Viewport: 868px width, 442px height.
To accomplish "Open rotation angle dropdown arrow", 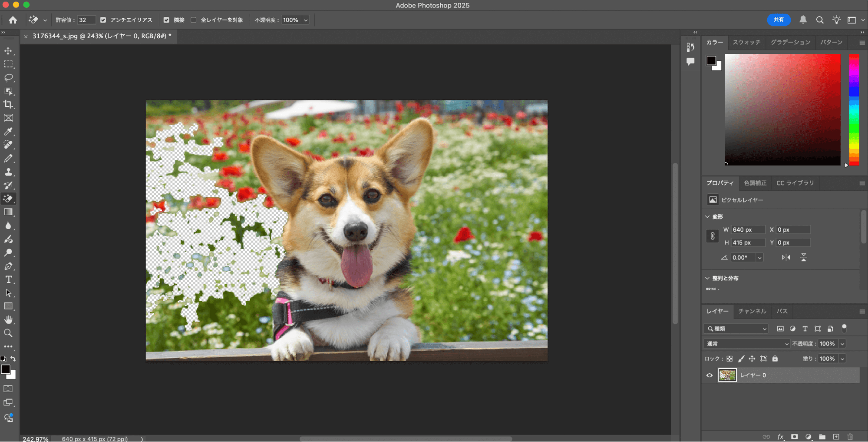I will [x=759, y=258].
